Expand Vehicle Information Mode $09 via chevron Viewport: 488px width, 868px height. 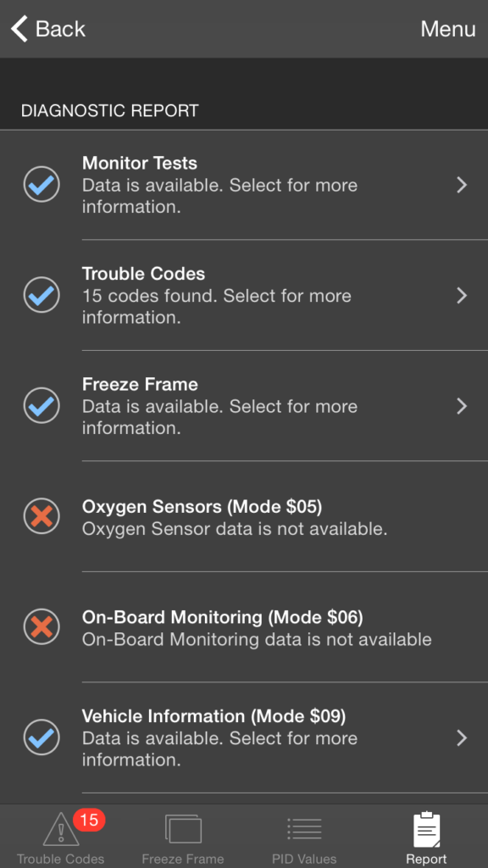point(462,737)
